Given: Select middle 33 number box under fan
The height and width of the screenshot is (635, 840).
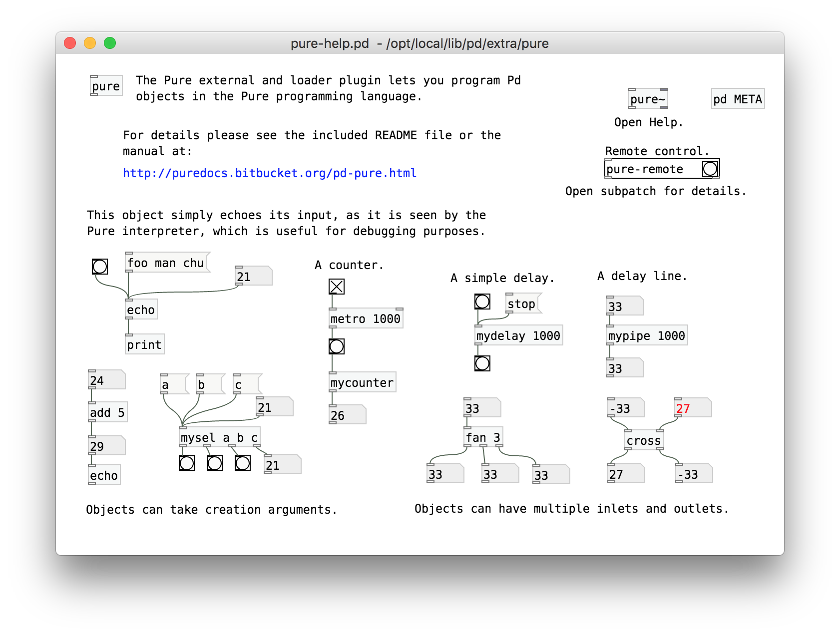Looking at the screenshot, I should tap(500, 474).
